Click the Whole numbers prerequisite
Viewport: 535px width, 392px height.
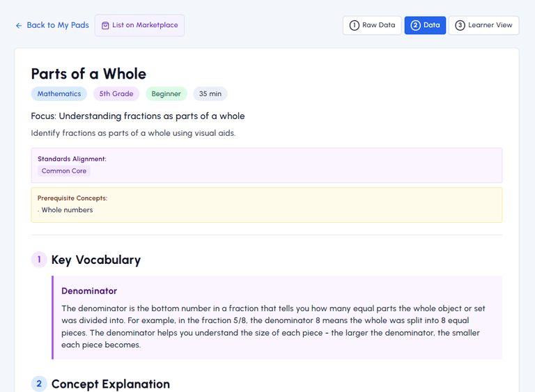[x=67, y=210]
